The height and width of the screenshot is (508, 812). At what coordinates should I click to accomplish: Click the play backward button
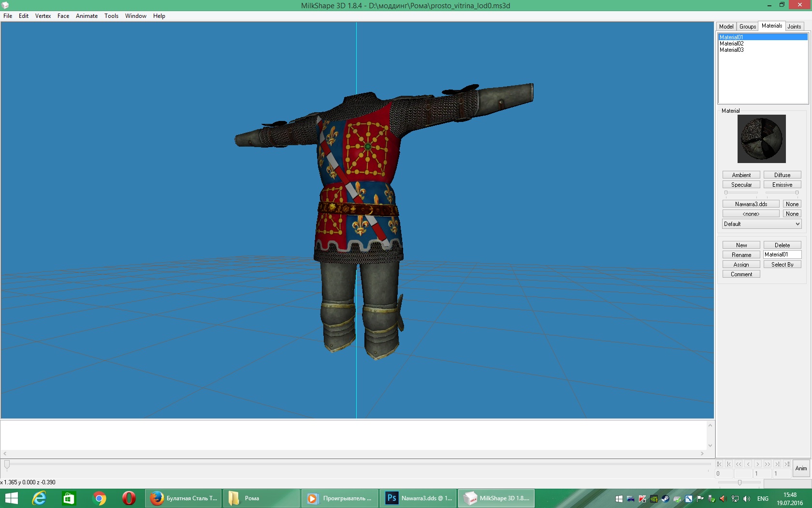(x=739, y=464)
